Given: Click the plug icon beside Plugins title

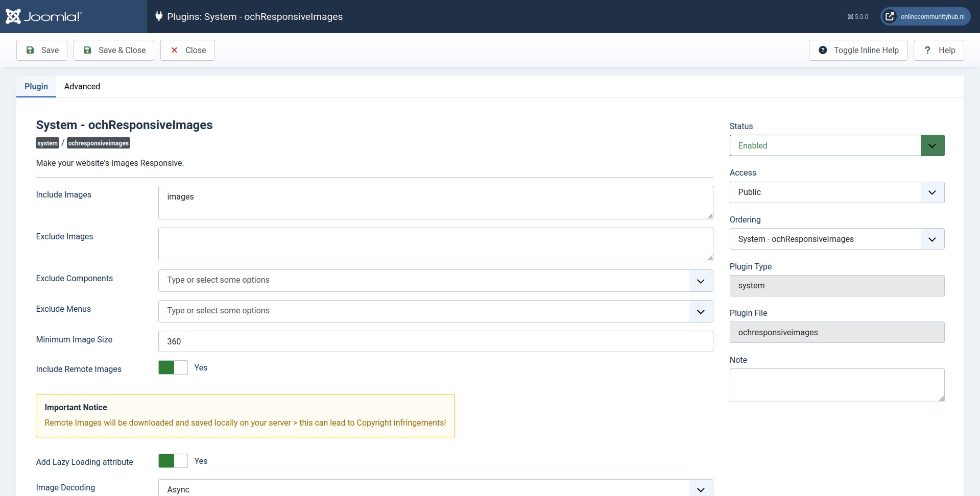Looking at the screenshot, I should click(x=159, y=16).
